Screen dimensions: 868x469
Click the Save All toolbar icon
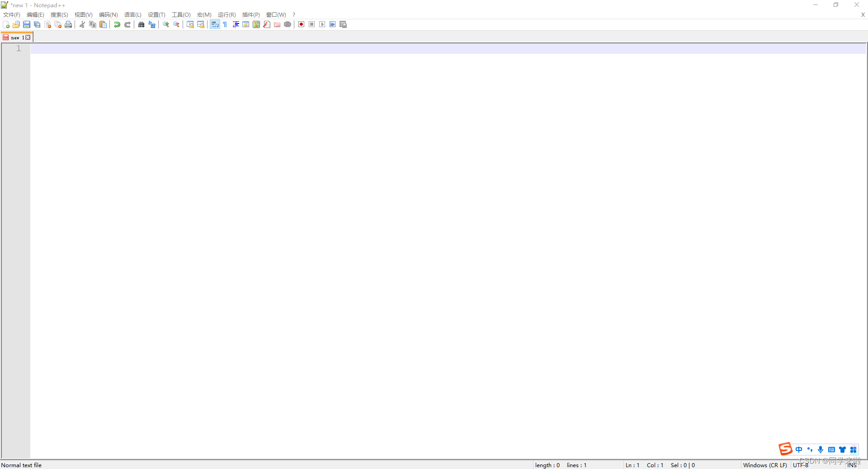pos(37,24)
